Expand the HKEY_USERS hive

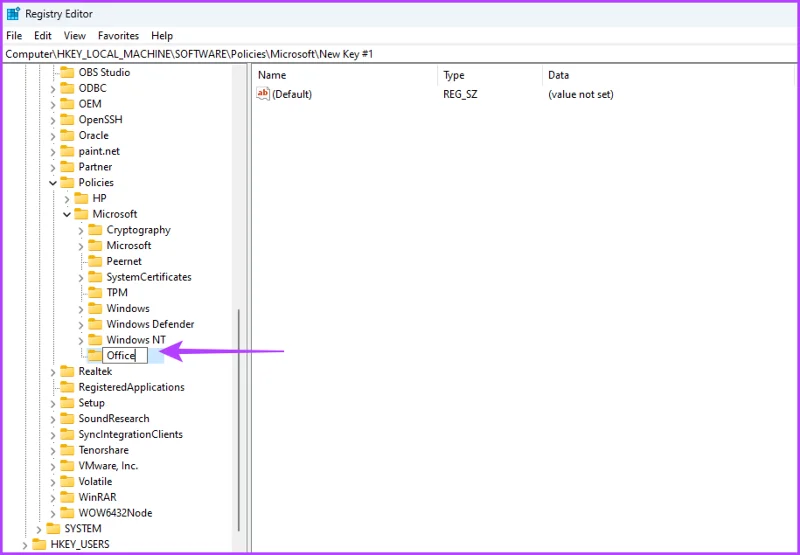25,544
